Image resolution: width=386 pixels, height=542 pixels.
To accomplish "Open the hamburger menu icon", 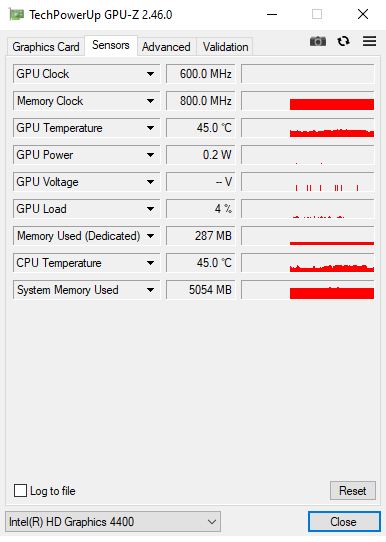I will pos(369,41).
